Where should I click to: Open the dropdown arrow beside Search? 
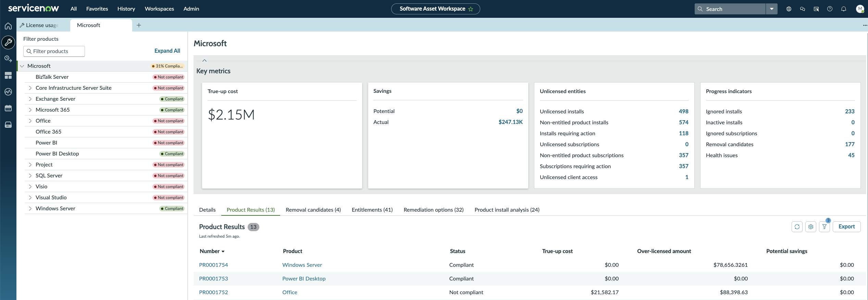click(x=772, y=9)
